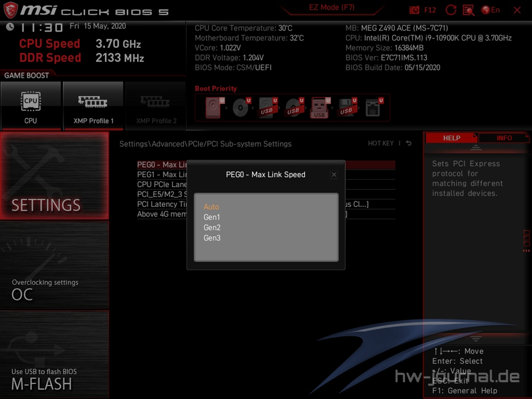
Task: Click the DDR Speed 2133 MHz value
Action: click(120, 57)
